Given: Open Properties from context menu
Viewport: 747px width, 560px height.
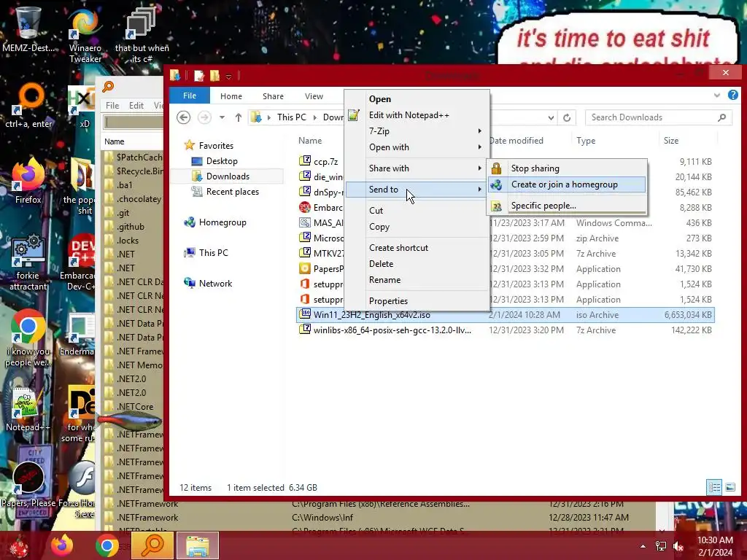Looking at the screenshot, I should pos(417,301).
